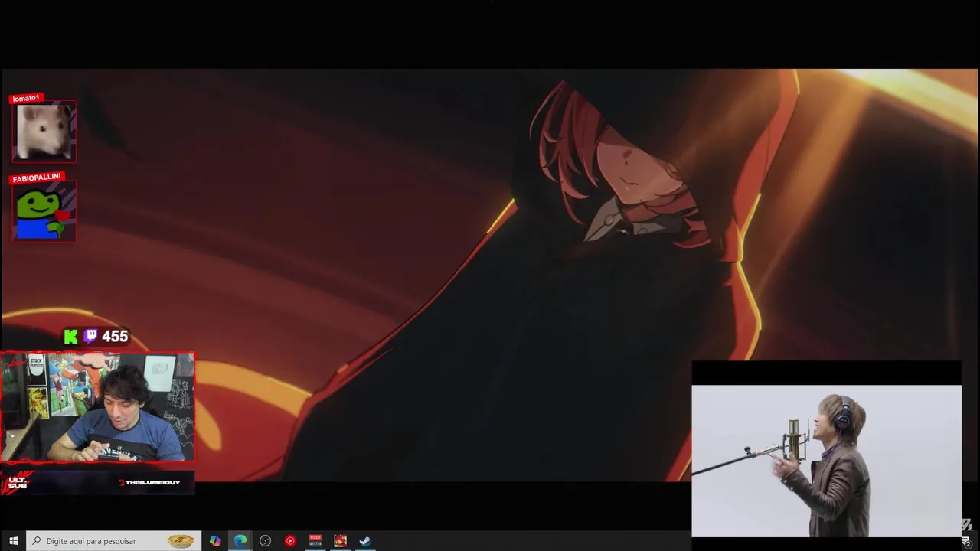The height and width of the screenshot is (551, 980).
Task: Click the ULT. SUB badge
Action: point(17,483)
